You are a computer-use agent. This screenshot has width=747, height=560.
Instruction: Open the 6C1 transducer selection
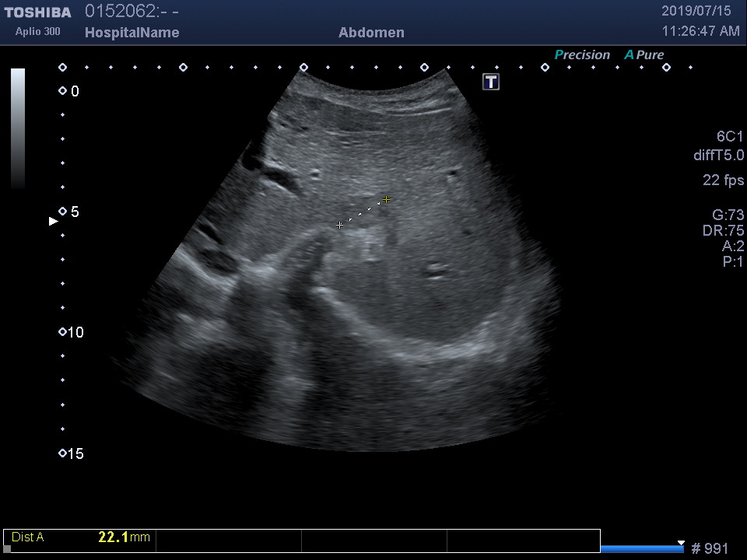(730, 137)
